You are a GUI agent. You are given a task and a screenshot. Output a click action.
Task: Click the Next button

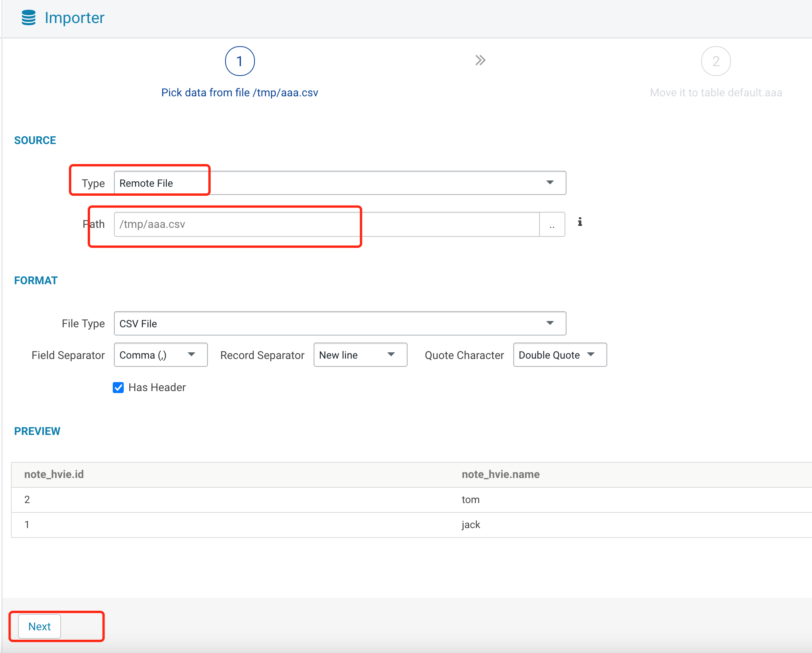[x=40, y=626]
